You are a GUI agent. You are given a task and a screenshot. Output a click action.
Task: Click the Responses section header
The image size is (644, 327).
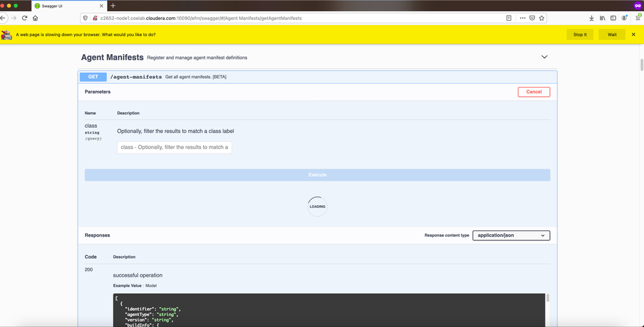[x=97, y=235]
